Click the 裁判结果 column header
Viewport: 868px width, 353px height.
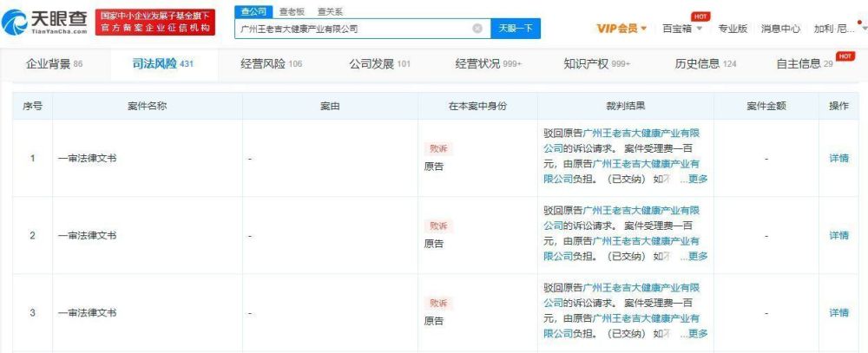click(x=626, y=106)
